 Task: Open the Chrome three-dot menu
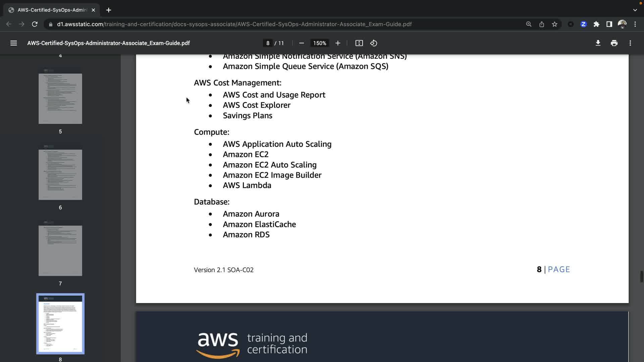click(635, 24)
